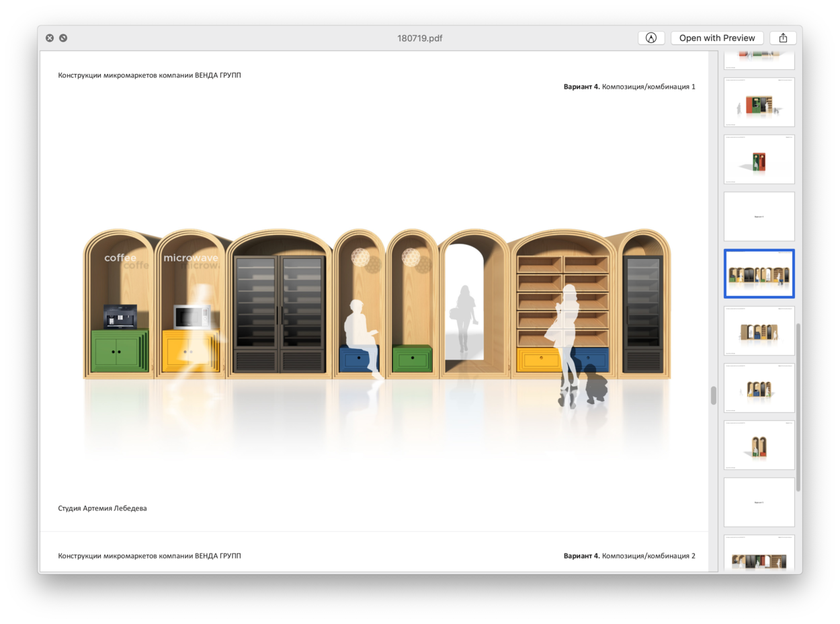Screen dimensions: 840x624
Task: Click the full screen toggle icon
Action: click(63, 38)
